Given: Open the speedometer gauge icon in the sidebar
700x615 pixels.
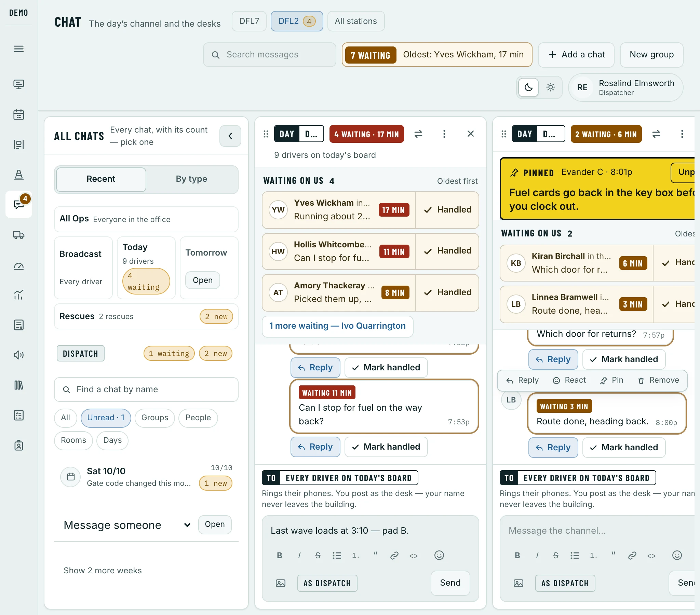Looking at the screenshot, I should [19, 266].
